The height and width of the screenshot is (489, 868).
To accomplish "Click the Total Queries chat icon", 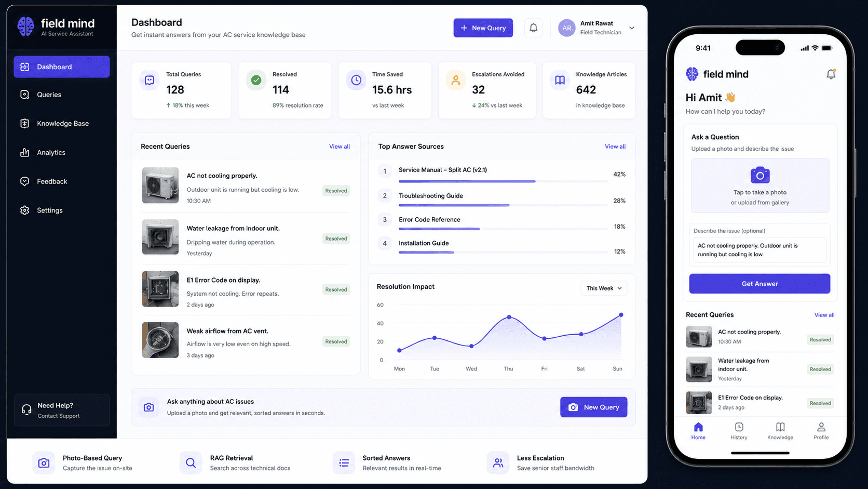I will click(x=150, y=80).
